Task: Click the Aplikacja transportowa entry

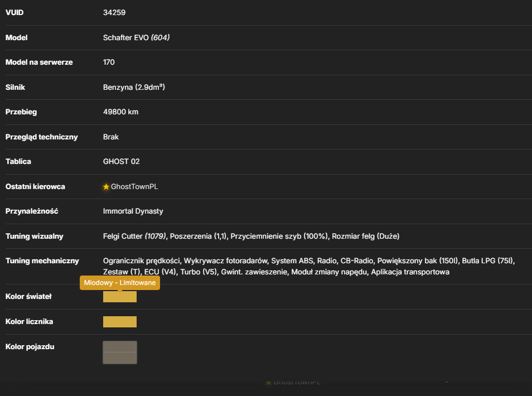Action: 410,272
